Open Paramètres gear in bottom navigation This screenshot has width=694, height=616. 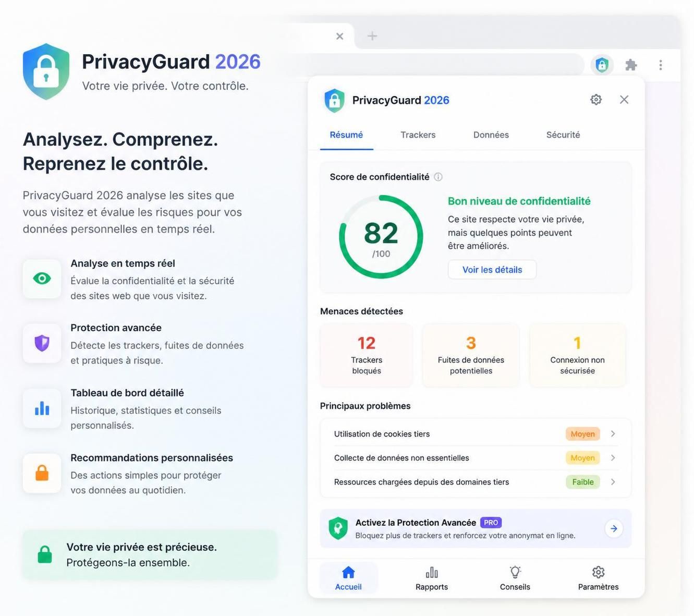pos(599,572)
